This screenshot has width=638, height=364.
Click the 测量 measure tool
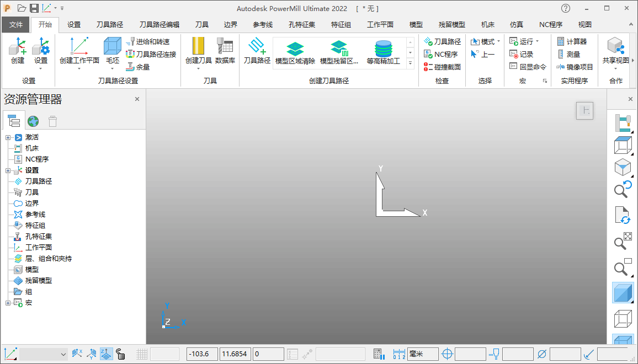point(568,54)
